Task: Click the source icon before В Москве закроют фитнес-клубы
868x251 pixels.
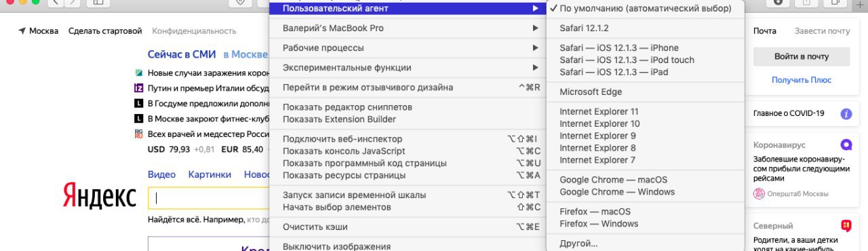Action: pos(138,119)
